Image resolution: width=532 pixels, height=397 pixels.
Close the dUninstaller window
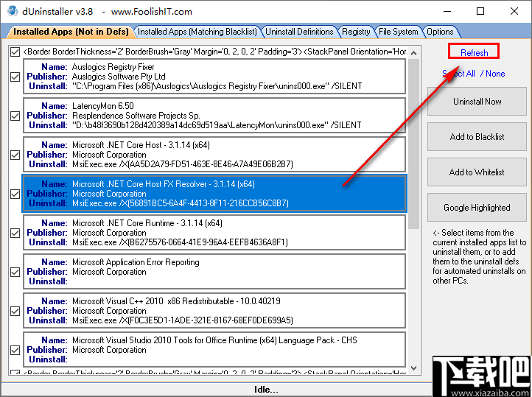(514, 11)
